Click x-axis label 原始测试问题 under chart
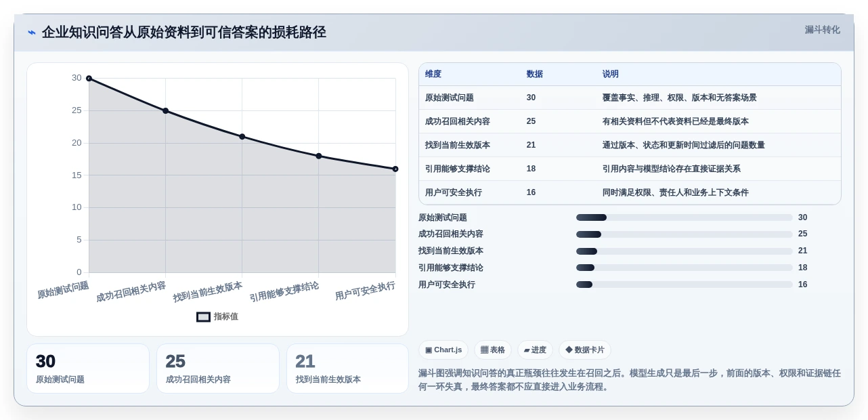This screenshot has height=420, width=868. tap(63, 290)
